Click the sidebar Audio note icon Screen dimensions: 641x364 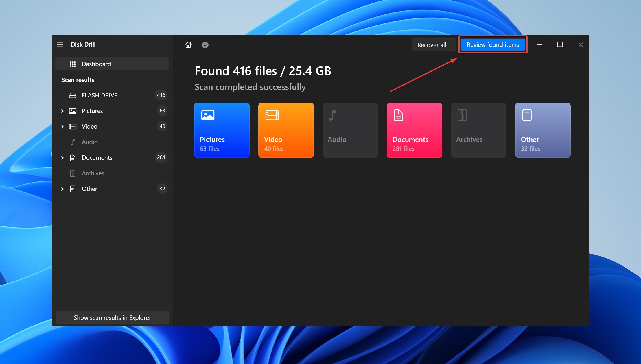click(x=73, y=142)
